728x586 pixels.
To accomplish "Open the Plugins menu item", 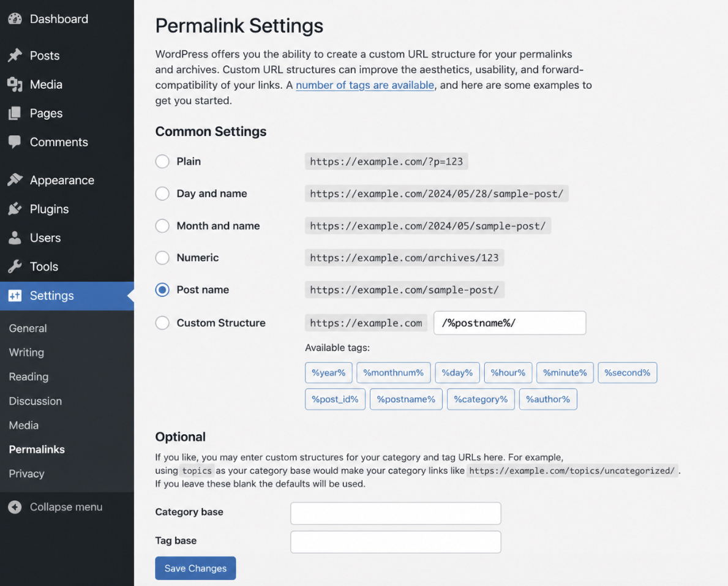I will click(49, 209).
